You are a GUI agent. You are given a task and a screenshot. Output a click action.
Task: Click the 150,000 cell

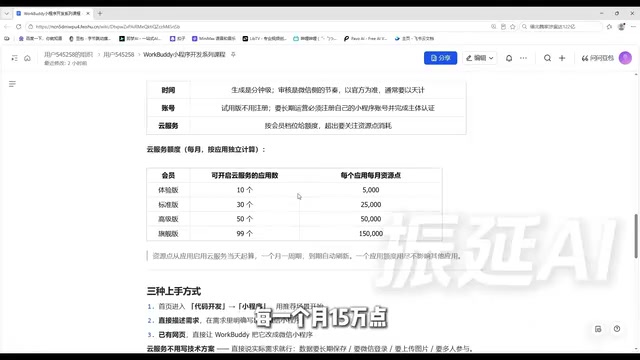click(371, 233)
